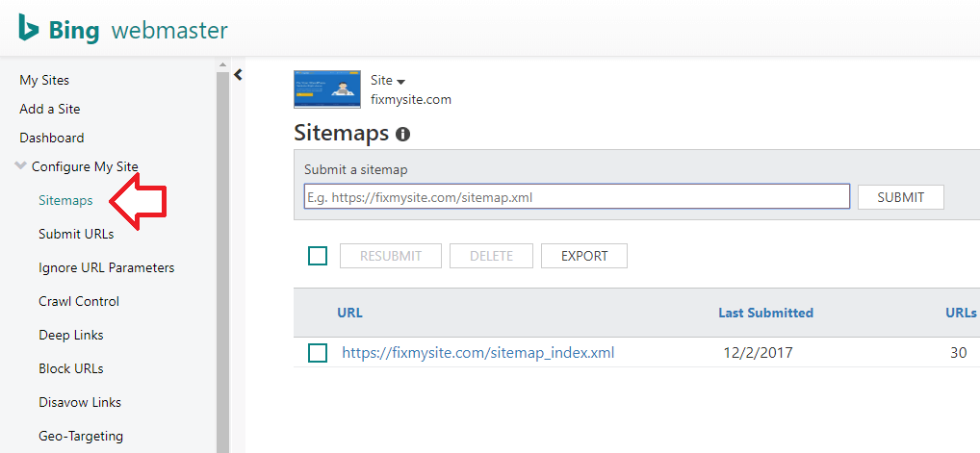This screenshot has width=980, height=453.
Task: Go to Disavow Links
Action: 80,402
